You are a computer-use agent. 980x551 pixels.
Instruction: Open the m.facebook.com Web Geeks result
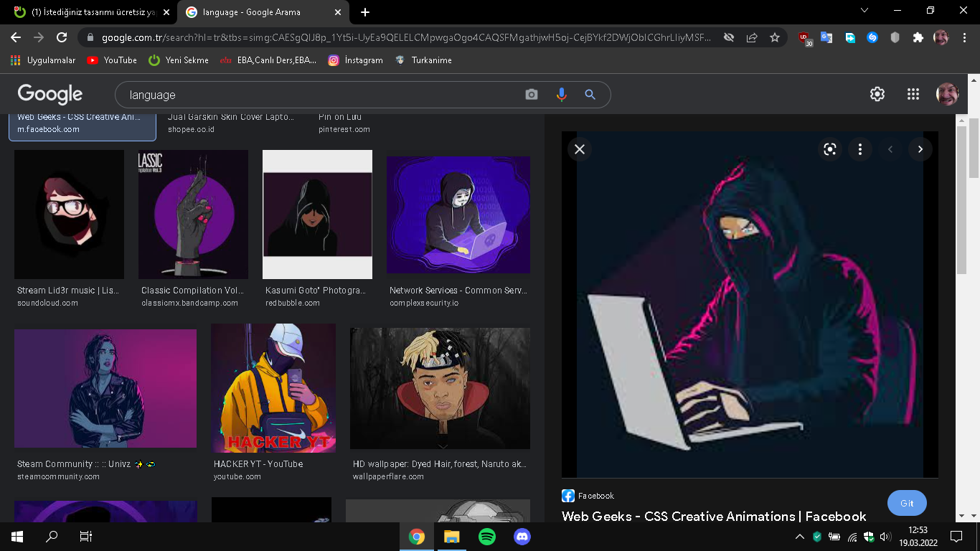tap(83, 126)
